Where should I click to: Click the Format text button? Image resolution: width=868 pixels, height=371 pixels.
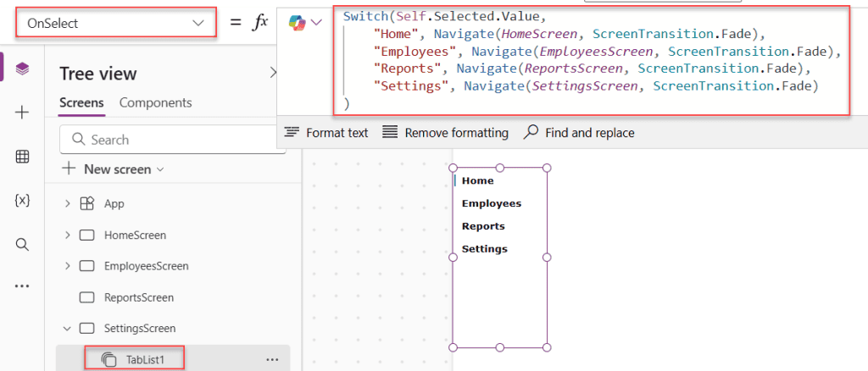coord(326,133)
